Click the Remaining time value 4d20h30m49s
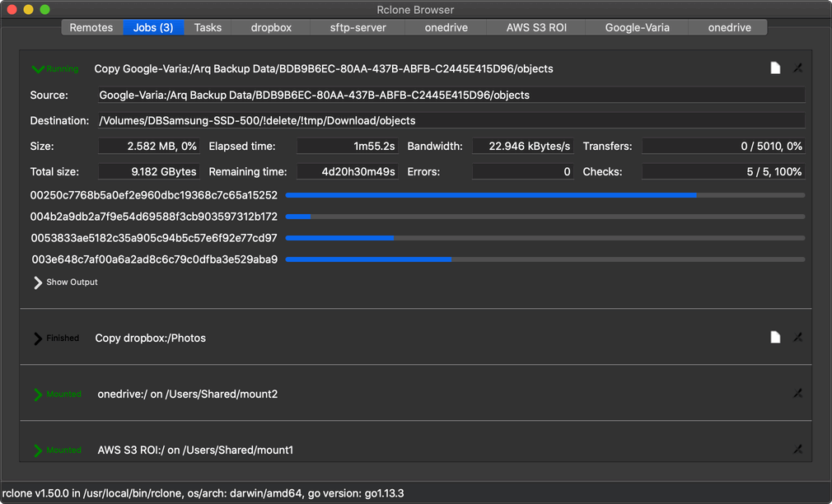 click(348, 171)
